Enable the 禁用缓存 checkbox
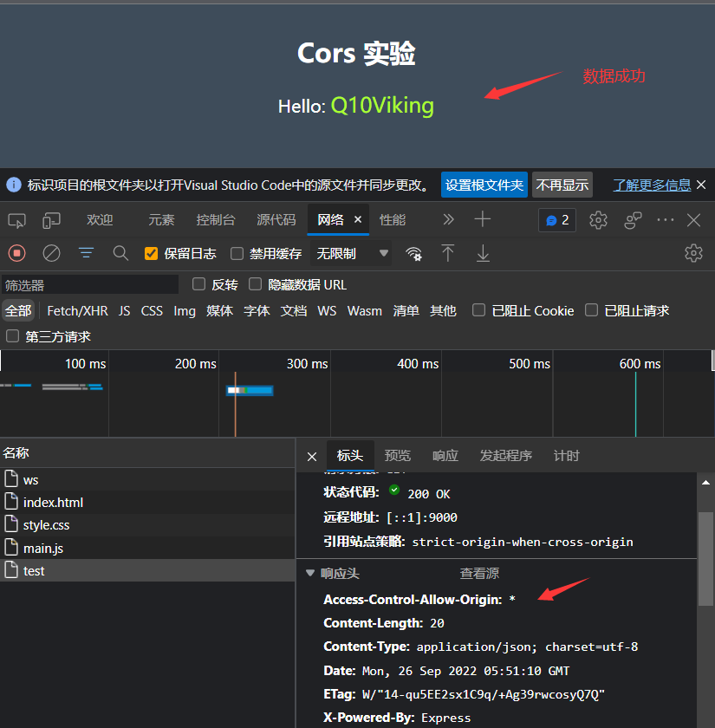This screenshot has width=715, height=728. click(x=237, y=254)
